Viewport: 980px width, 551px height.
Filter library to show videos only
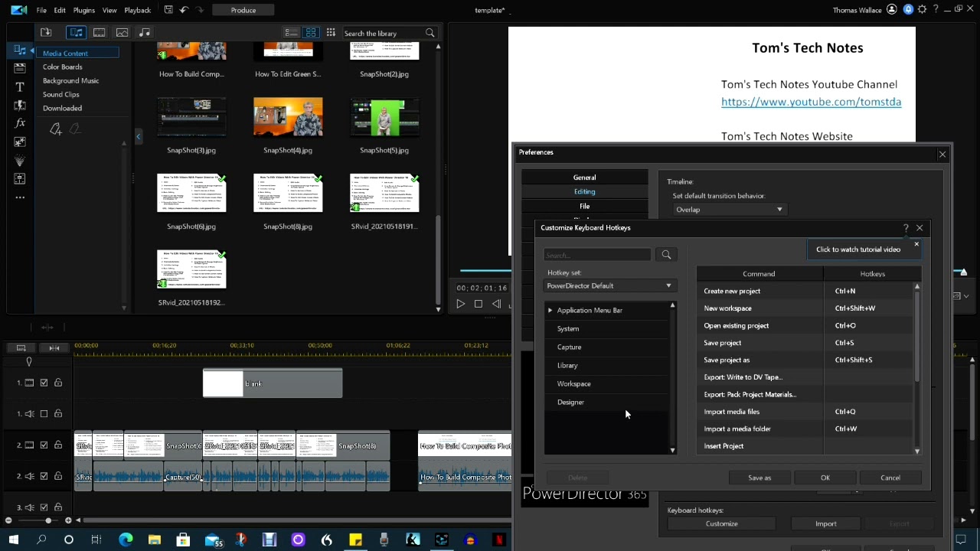(99, 32)
